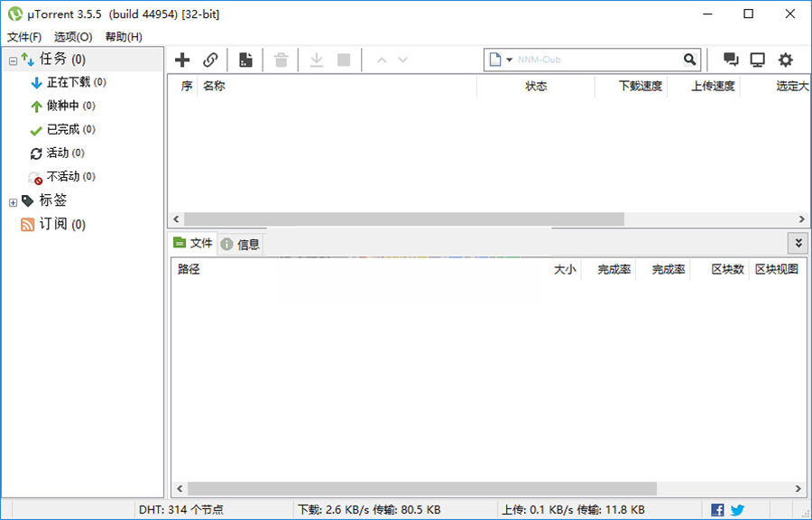Image resolution: width=812 pixels, height=520 pixels.
Task: Click the Remove Torrent trash icon
Action: click(x=281, y=60)
